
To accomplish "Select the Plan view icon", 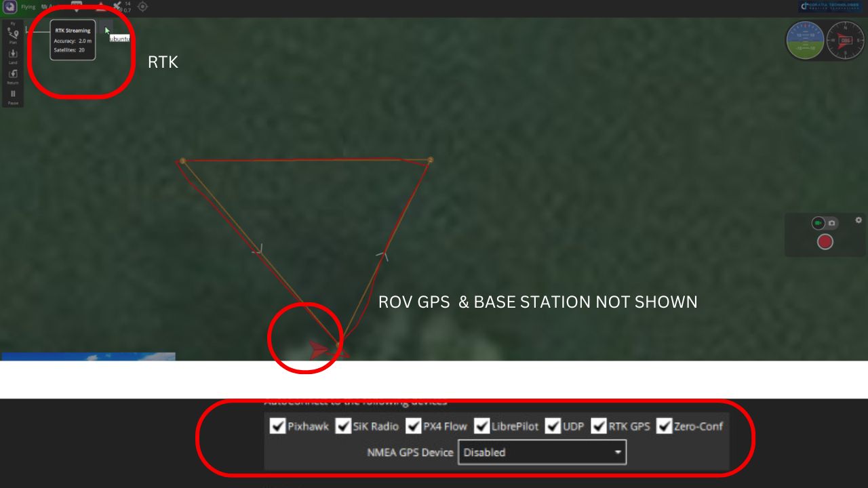I will tap(13, 33).
